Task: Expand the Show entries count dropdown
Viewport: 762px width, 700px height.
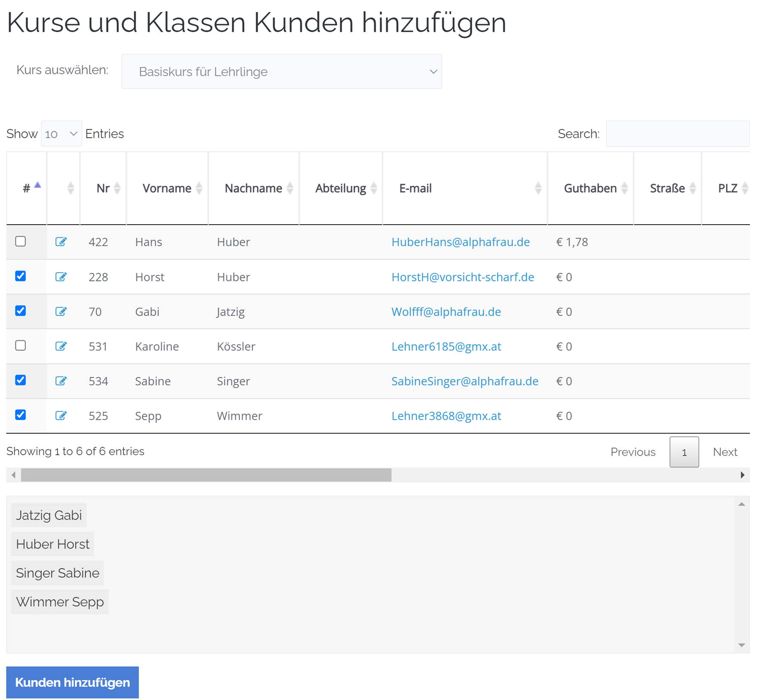Action: pyautogui.click(x=61, y=134)
